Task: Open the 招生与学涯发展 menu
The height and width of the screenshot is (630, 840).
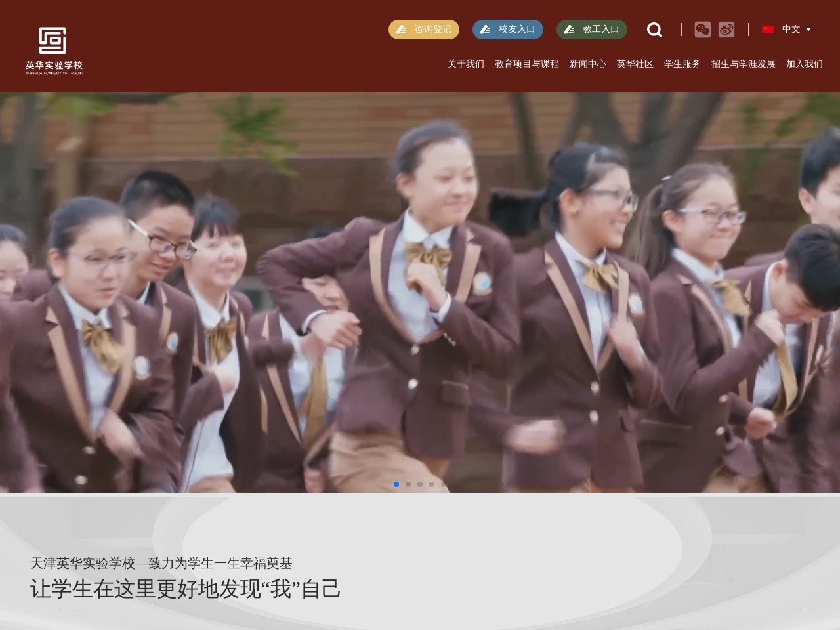Action: (742, 64)
